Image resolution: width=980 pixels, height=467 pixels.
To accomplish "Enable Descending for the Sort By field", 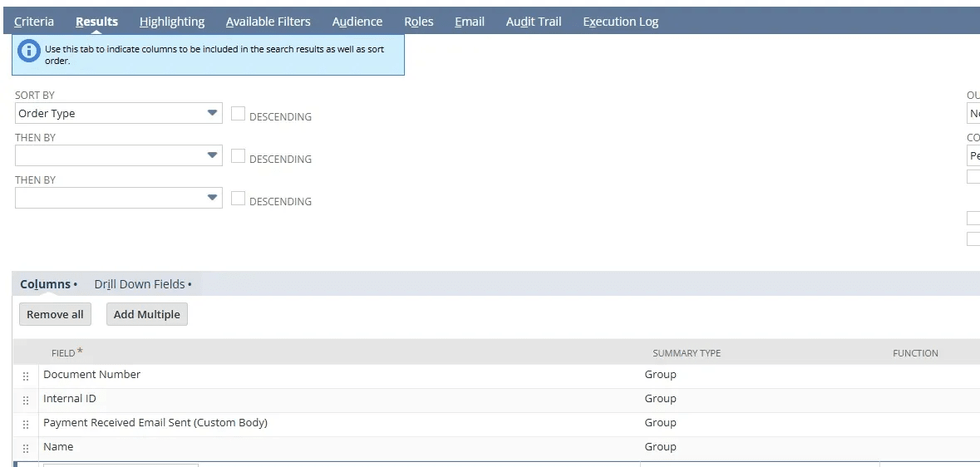I will coord(238,113).
